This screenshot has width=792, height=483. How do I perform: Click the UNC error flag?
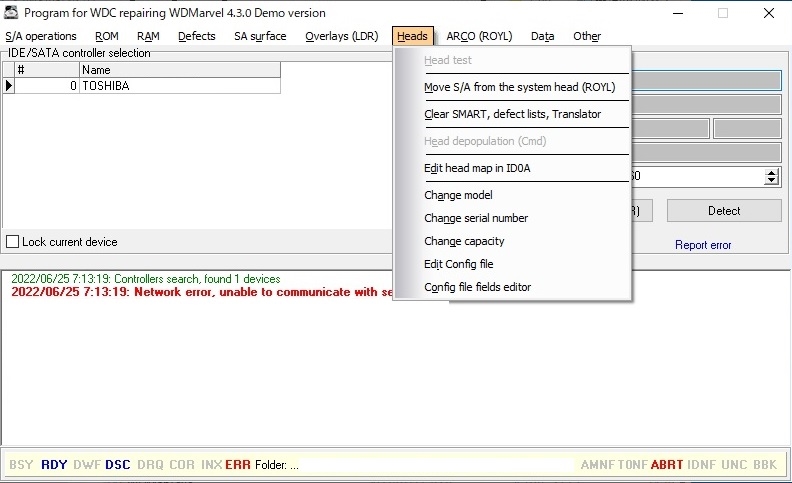(734, 465)
